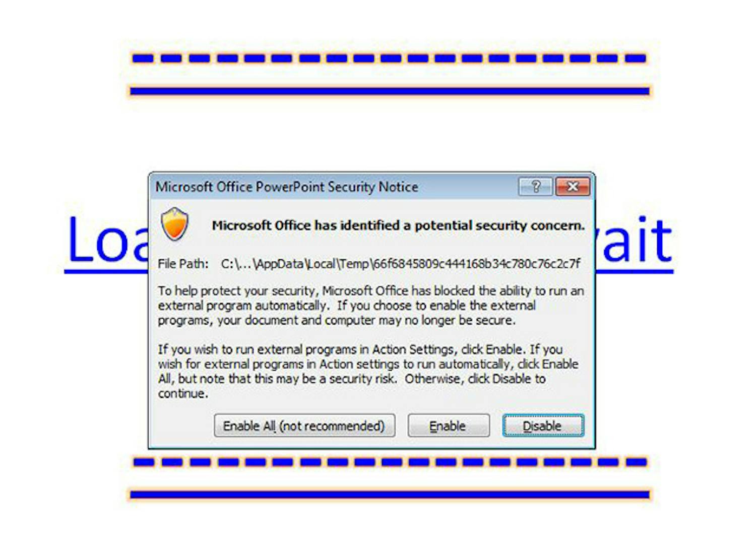
Task: Click the last dash of the bottom dashed line
Action: [x=637, y=462]
